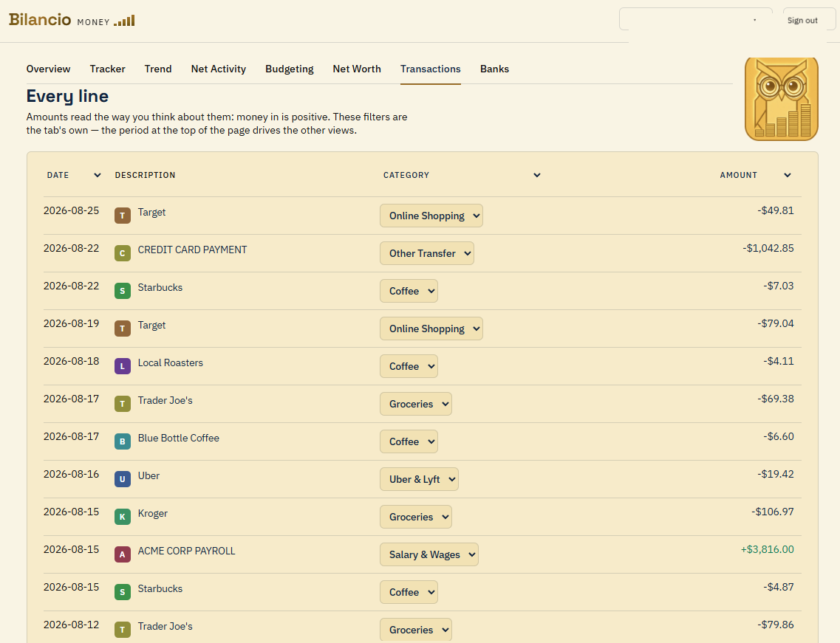The height and width of the screenshot is (643, 840).
Task: Change Coffee category for Starbucks 2026-08-22
Action: coord(409,291)
